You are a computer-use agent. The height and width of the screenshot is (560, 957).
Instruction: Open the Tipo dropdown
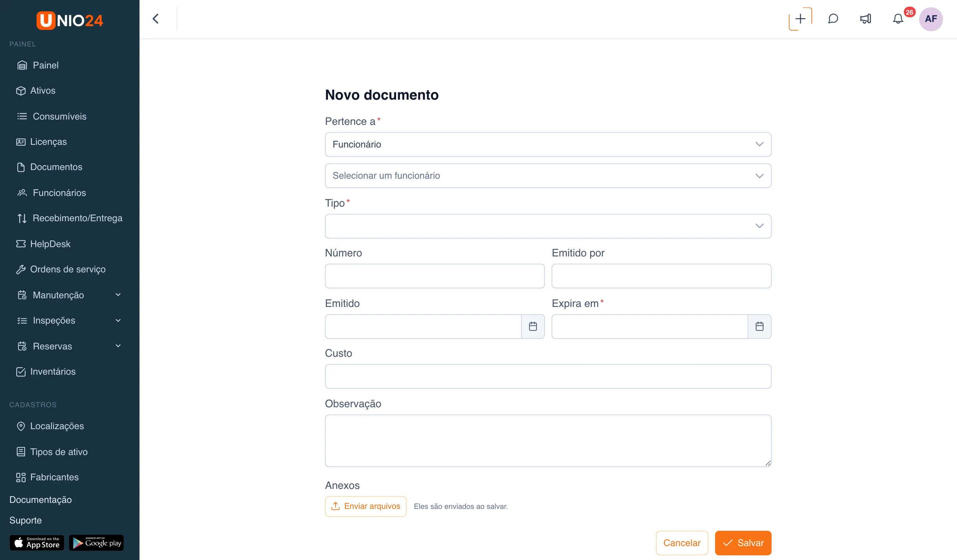(x=548, y=226)
